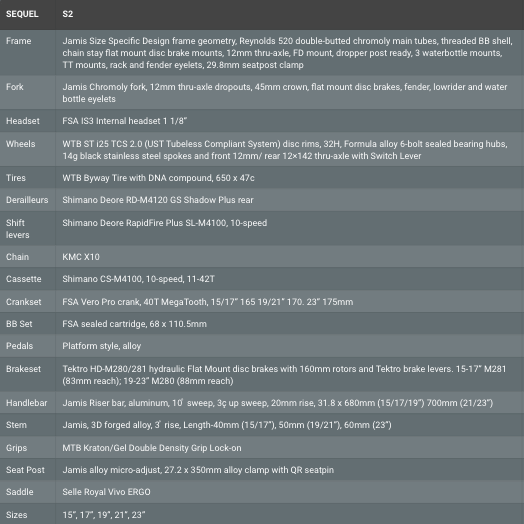Click the Jamis Riser bar handlebar text
Image resolution: width=524 pixels, height=524 pixels.
tap(278, 403)
